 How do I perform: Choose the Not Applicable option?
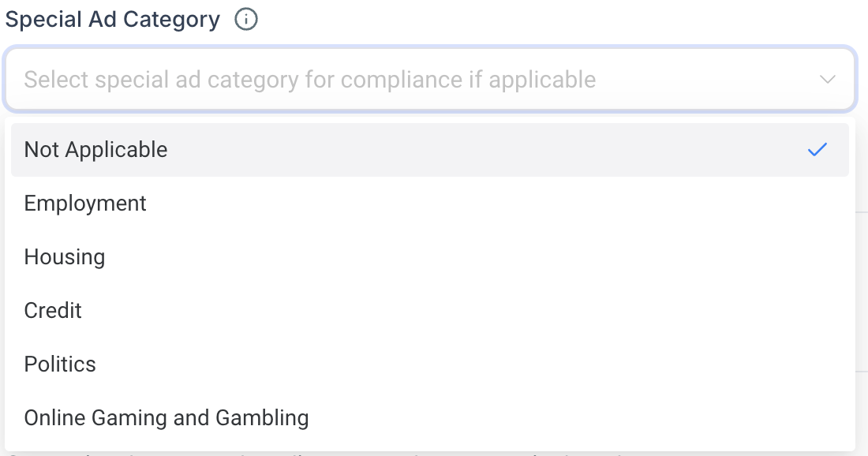tap(430, 150)
